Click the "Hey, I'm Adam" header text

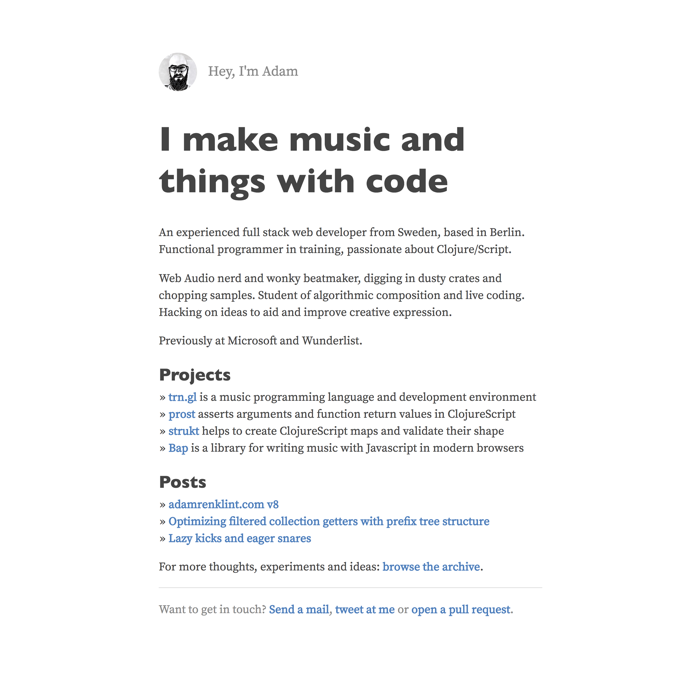tap(253, 71)
